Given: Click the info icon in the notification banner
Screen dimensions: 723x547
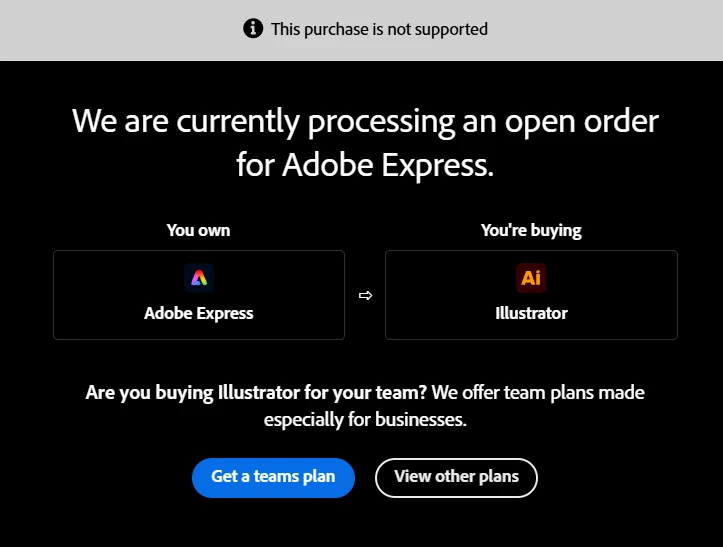Looking at the screenshot, I should tap(253, 29).
